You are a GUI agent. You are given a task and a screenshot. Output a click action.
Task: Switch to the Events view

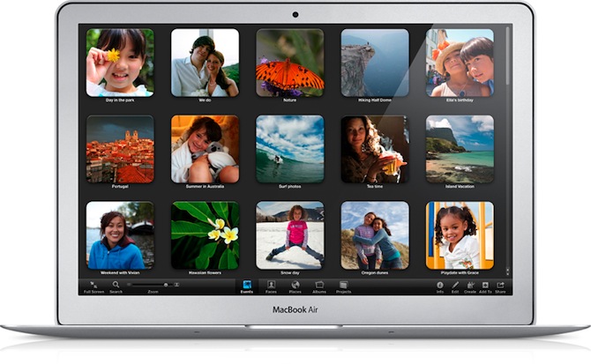[247, 285]
